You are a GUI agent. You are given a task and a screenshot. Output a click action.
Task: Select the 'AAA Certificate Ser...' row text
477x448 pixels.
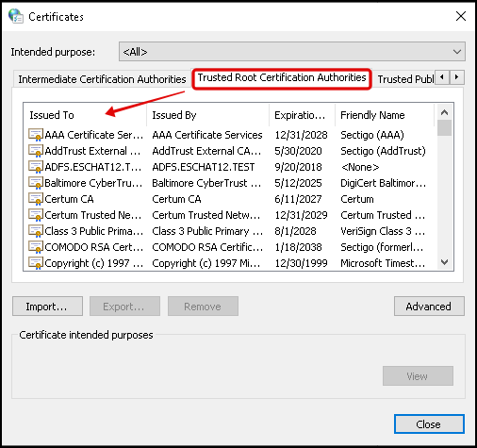coord(93,135)
